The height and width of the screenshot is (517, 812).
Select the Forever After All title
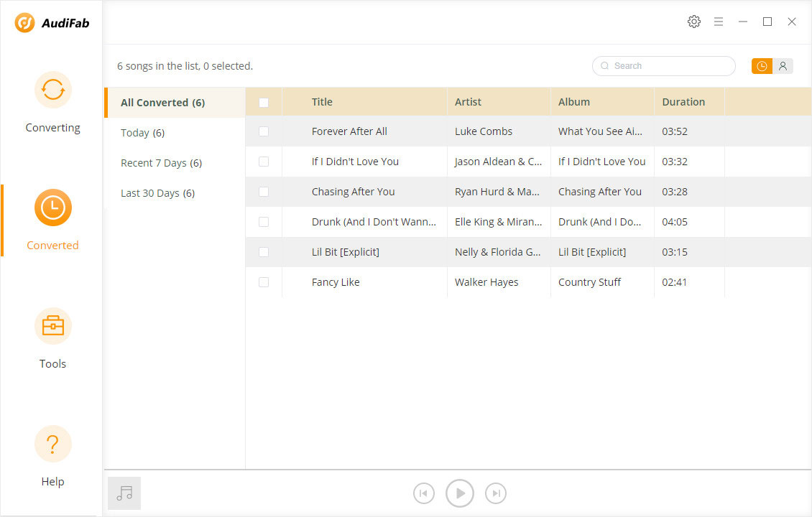click(x=349, y=131)
